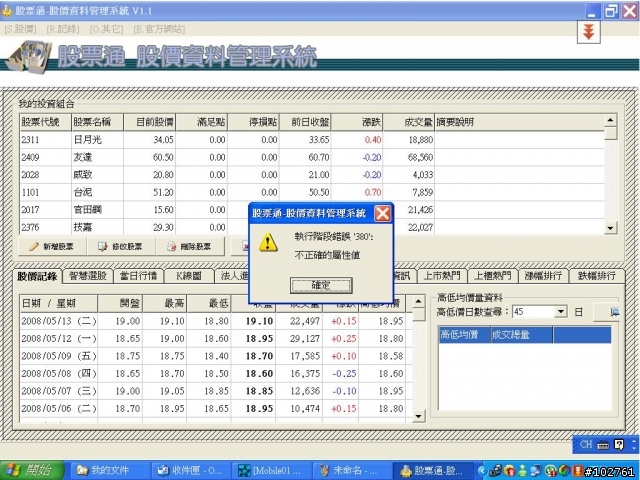Viewport: 640px width, 480px height.
Task: Close the error dialog with the red X
Action: tap(382, 213)
